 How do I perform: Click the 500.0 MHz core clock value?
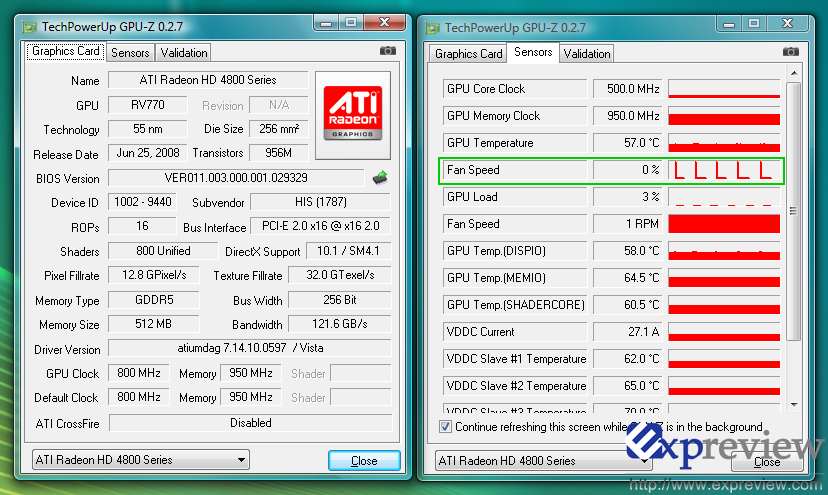pos(627,89)
